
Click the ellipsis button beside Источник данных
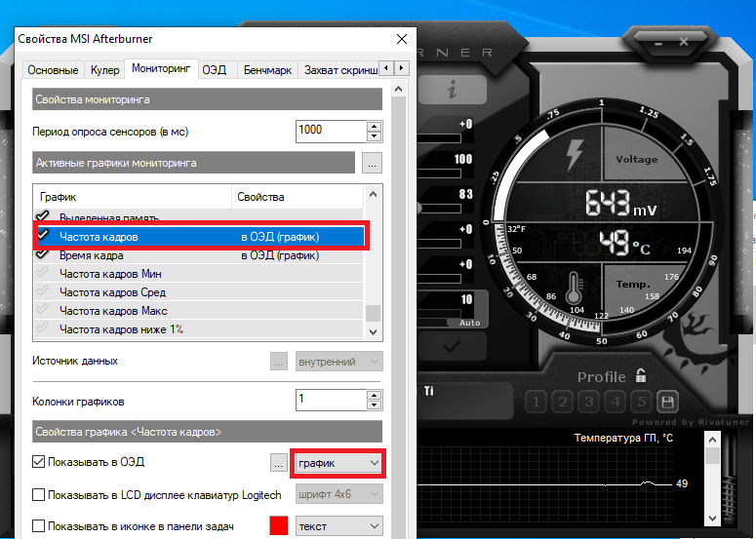pyautogui.click(x=279, y=362)
